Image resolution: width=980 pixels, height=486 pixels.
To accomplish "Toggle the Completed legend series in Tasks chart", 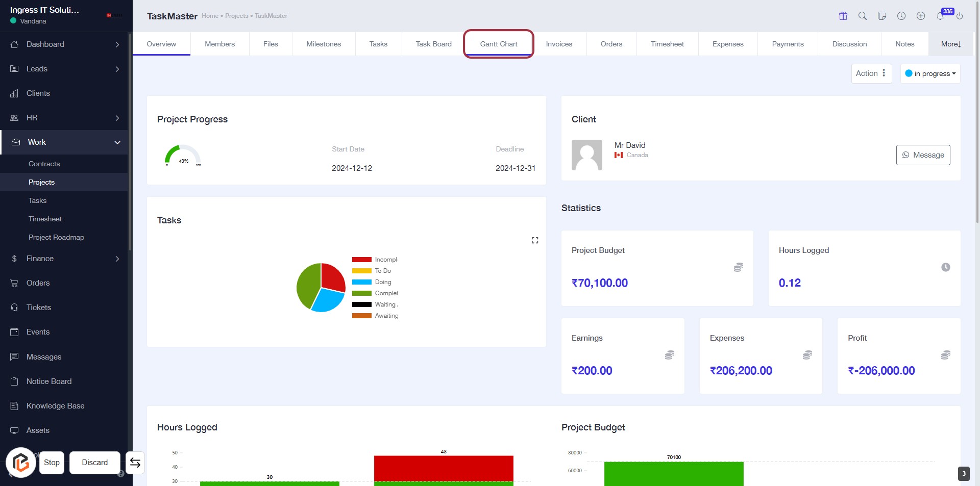I will (375, 293).
